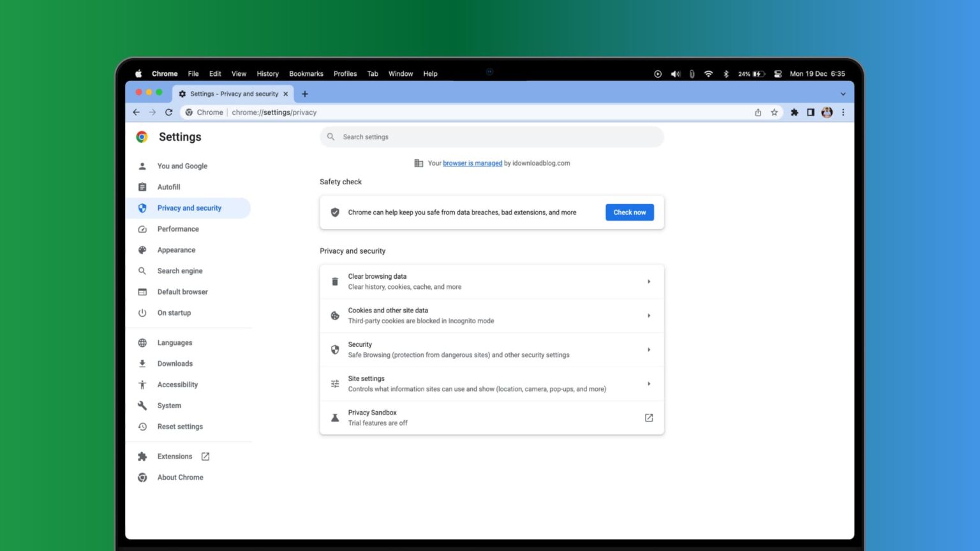Expand the Site settings row arrow
Screen dimensions: 980x551
click(x=649, y=384)
